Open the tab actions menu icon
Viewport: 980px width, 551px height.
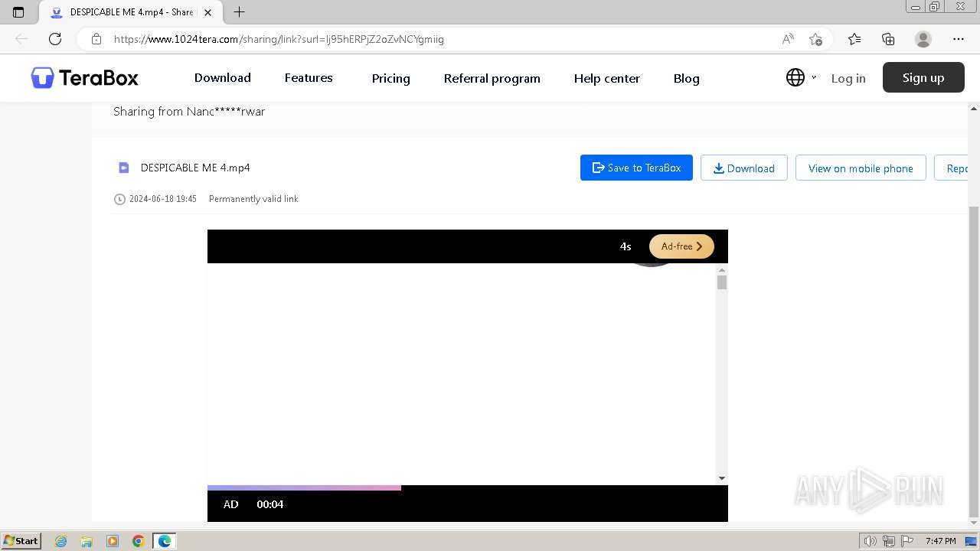(18, 12)
